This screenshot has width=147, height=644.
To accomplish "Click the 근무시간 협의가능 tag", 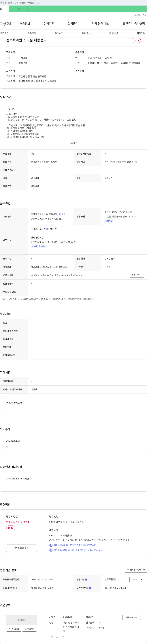I will click(x=39, y=246).
